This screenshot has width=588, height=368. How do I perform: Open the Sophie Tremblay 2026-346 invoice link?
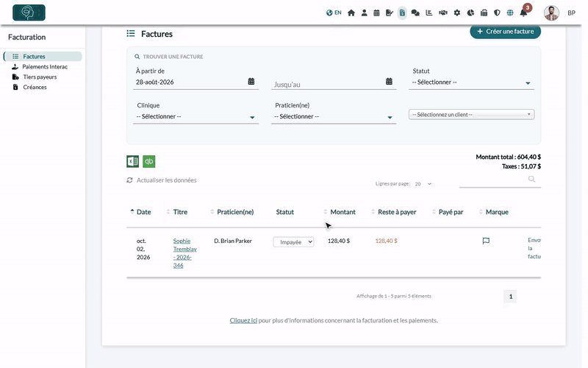click(x=185, y=253)
